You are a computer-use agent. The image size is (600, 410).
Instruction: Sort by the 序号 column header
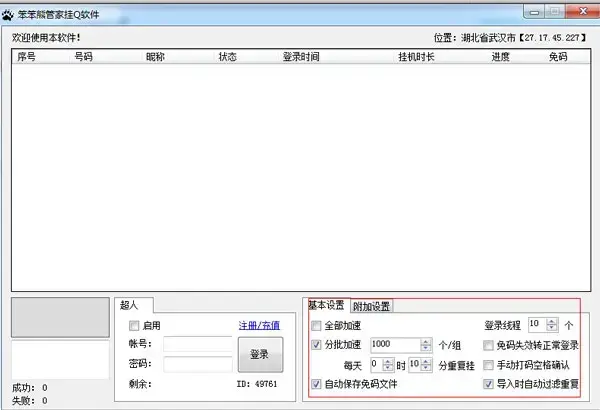27,57
